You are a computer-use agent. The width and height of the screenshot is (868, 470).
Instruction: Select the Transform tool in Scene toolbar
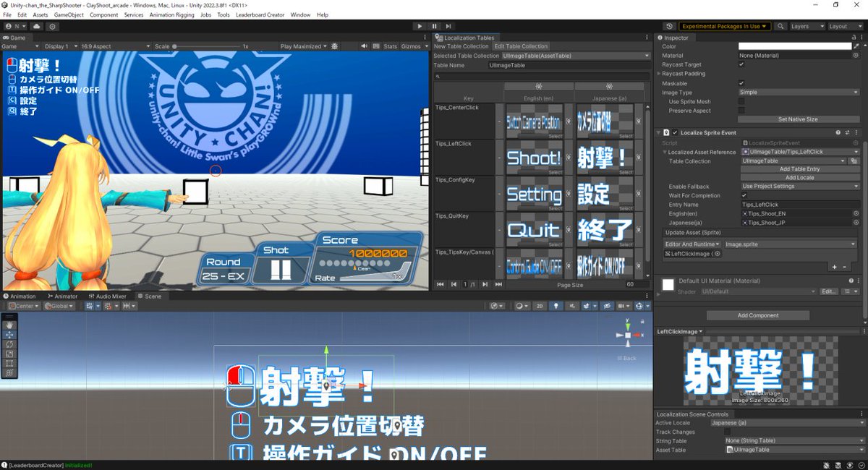click(x=9, y=372)
